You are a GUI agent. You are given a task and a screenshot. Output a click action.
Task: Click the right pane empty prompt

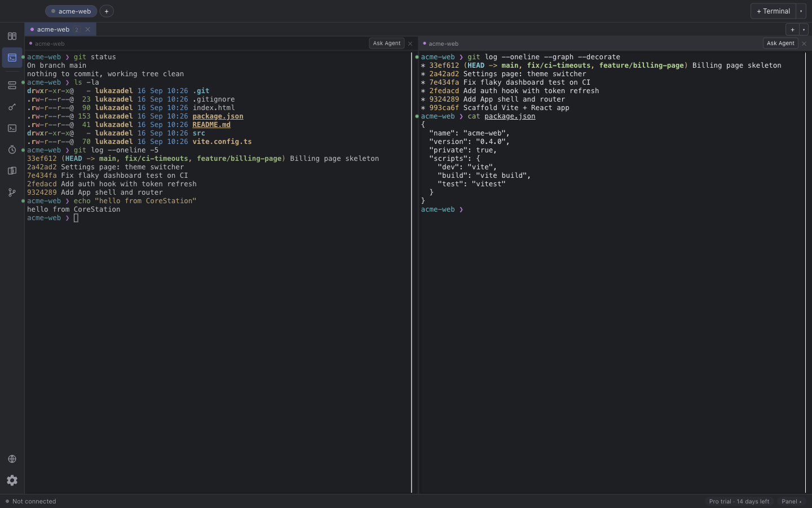coord(442,209)
